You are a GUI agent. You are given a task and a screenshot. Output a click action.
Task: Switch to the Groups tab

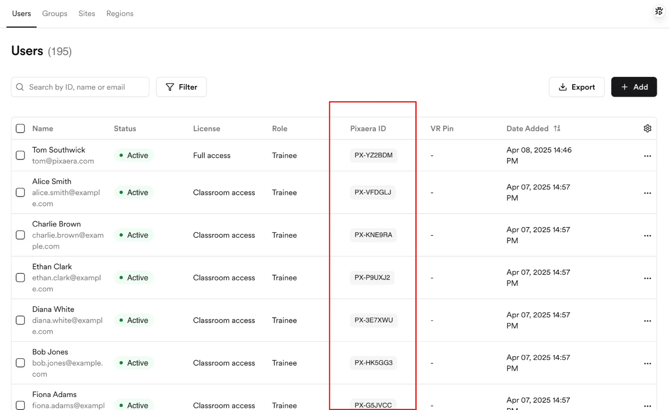pyautogui.click(x=55, y=14)
